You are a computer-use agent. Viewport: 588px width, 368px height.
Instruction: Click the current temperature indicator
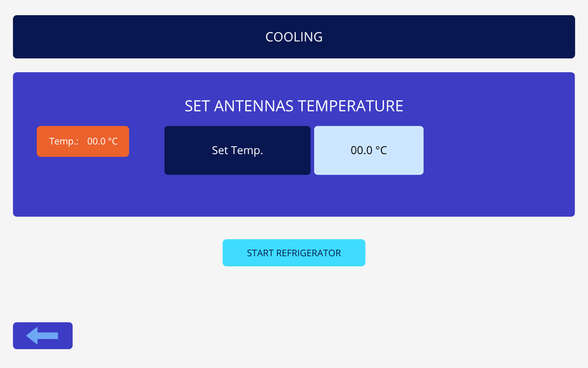83,141
